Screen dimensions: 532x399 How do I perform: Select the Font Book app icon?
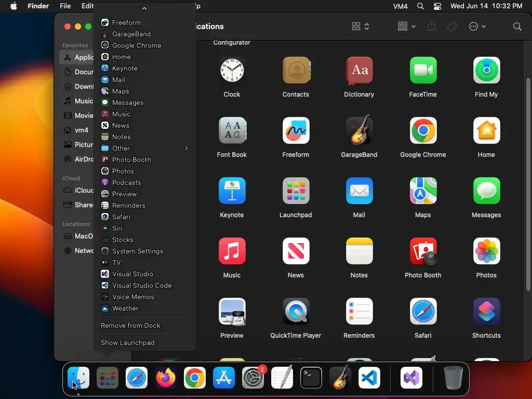[232, 130]
